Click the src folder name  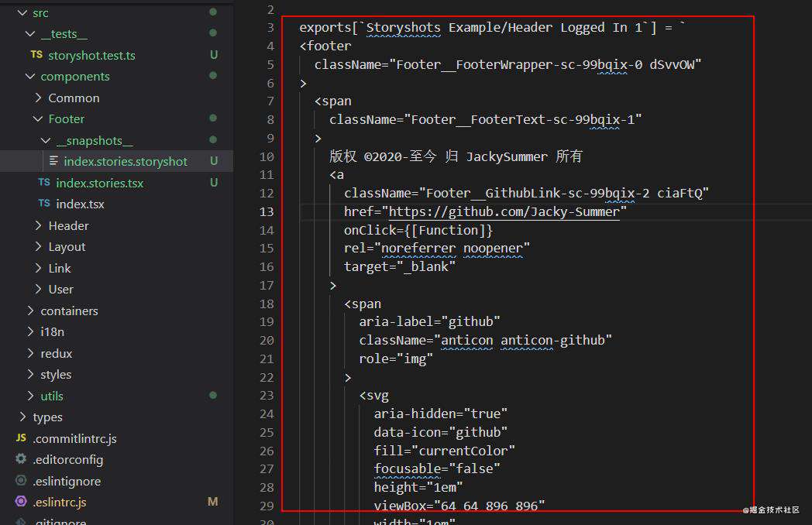40,13
